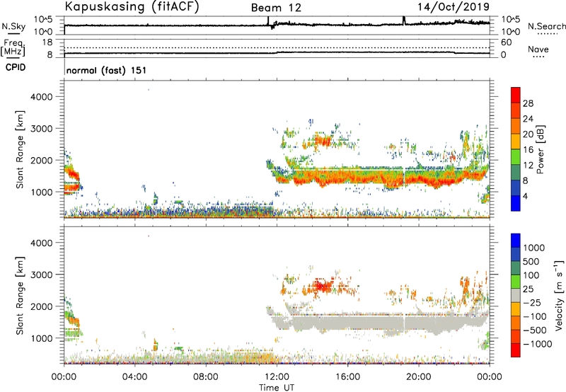Click the 4 value on Power colorbar
The height and width of the screenshot is (392, 566).
(x=526, y=196)
